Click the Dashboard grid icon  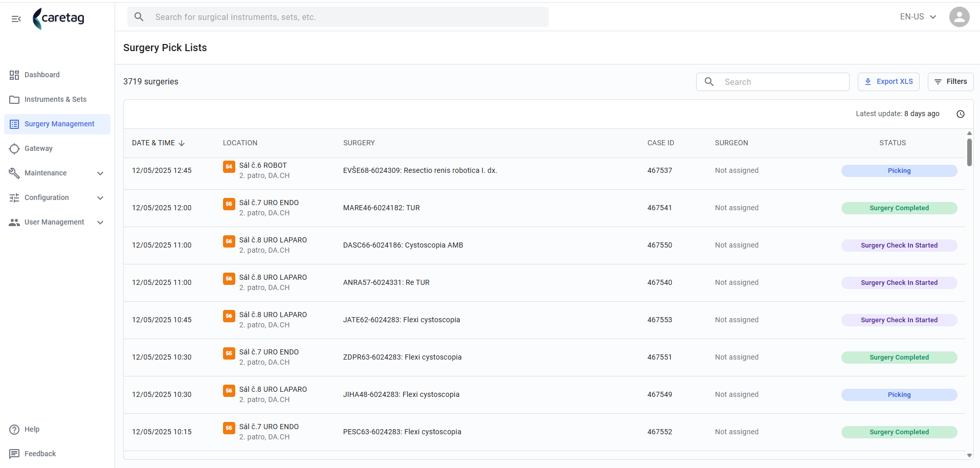tap(14, 75)
